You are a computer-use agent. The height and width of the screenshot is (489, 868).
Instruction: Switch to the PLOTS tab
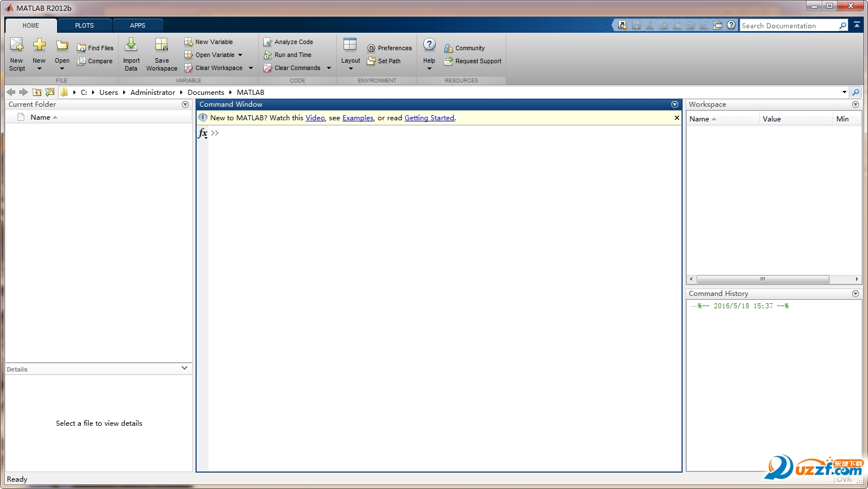click(84, 25)
